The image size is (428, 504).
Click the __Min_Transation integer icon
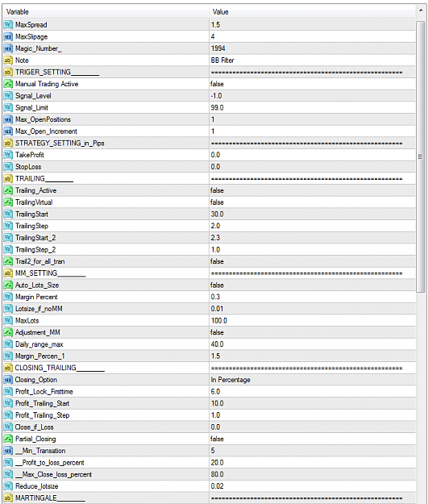click(8, 451)
